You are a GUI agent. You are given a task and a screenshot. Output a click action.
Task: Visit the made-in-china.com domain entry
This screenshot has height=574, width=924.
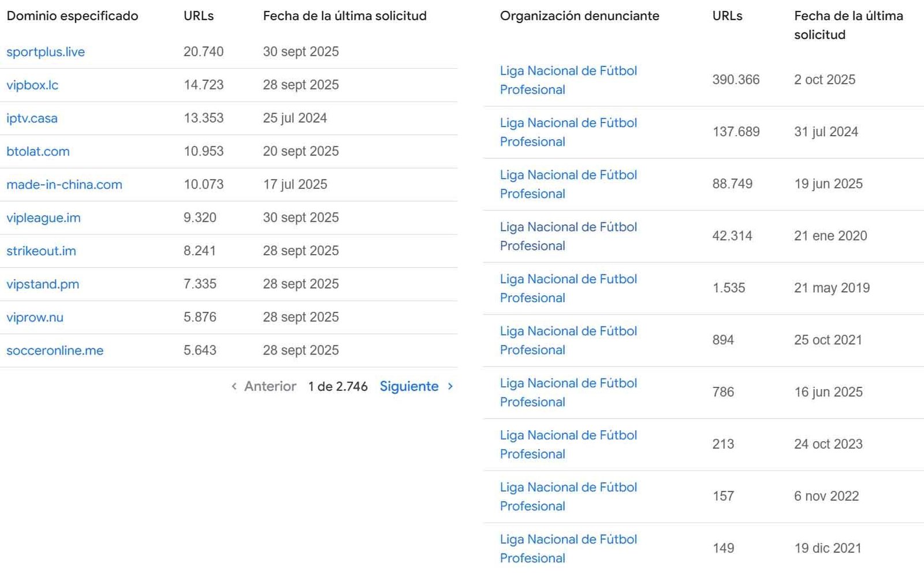click(x=64, y=185)
